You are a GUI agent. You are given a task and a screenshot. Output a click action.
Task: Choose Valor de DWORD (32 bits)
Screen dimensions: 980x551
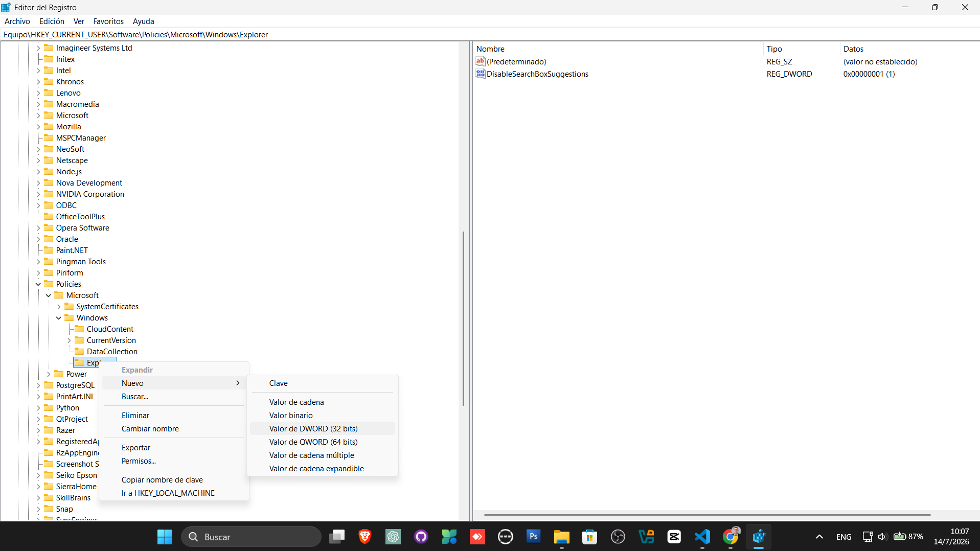[323, 428]
